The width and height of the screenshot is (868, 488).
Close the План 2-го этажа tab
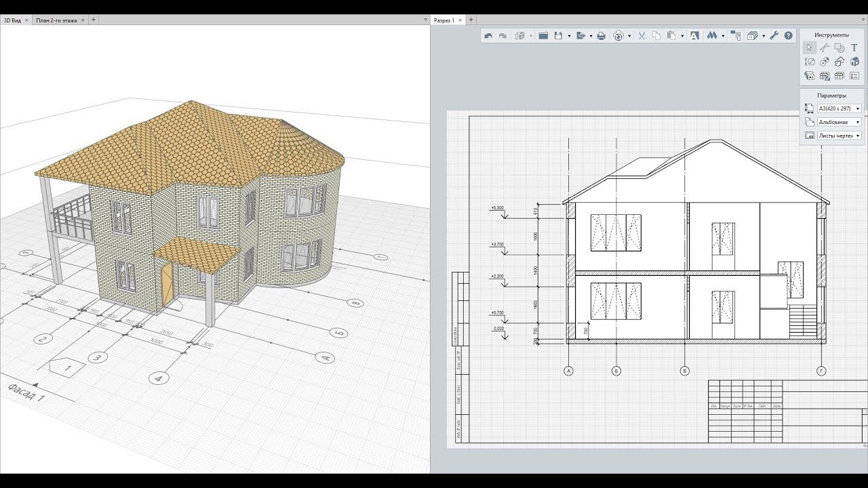83,20
